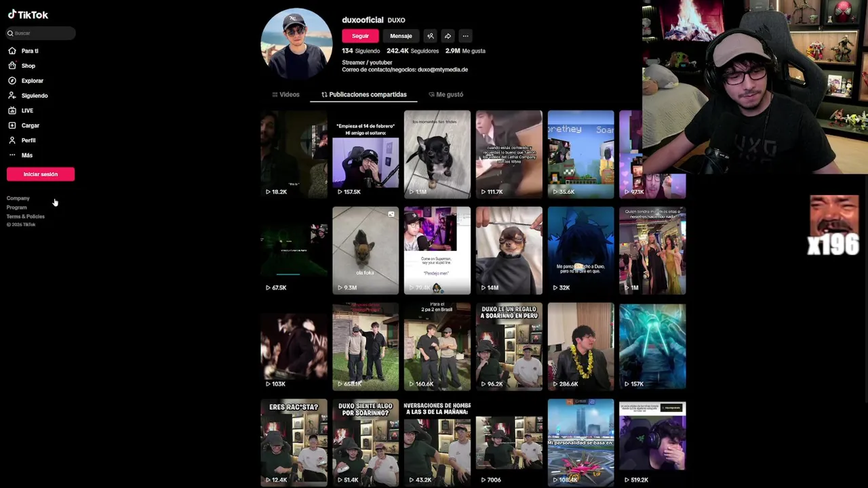Open the video with 111.7K views
This screenshot has width=868, height=488.
(509, 154)
